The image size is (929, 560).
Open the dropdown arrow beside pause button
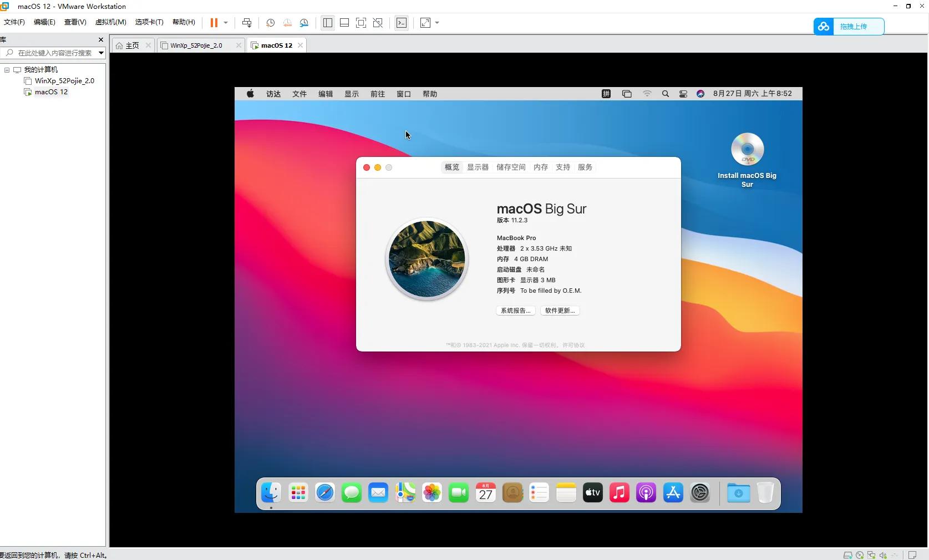pyautogui.click(x=226, y=23)
